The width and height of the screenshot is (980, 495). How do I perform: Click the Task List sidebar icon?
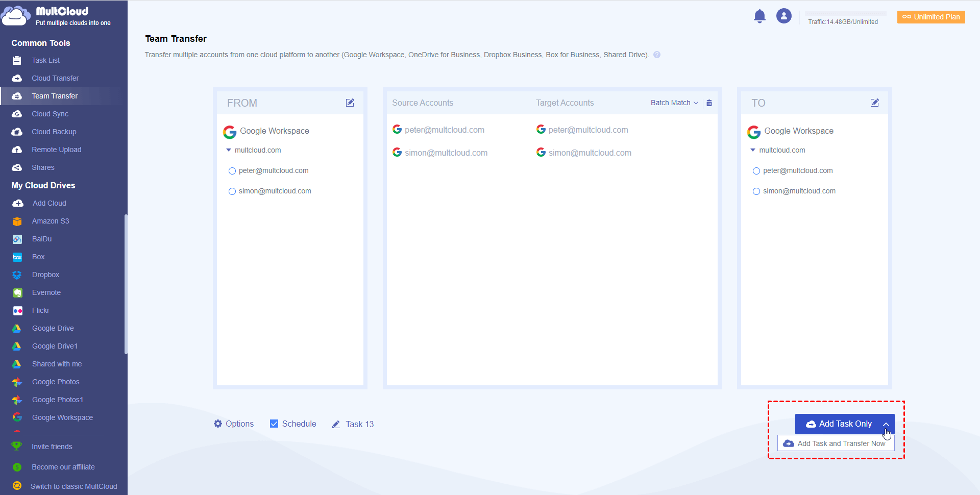point(17,60)
